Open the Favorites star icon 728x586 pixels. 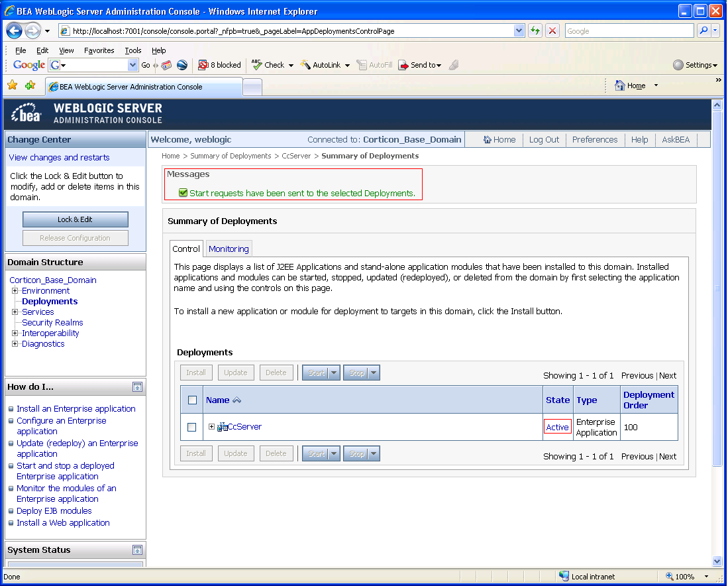tap(13, 86)
